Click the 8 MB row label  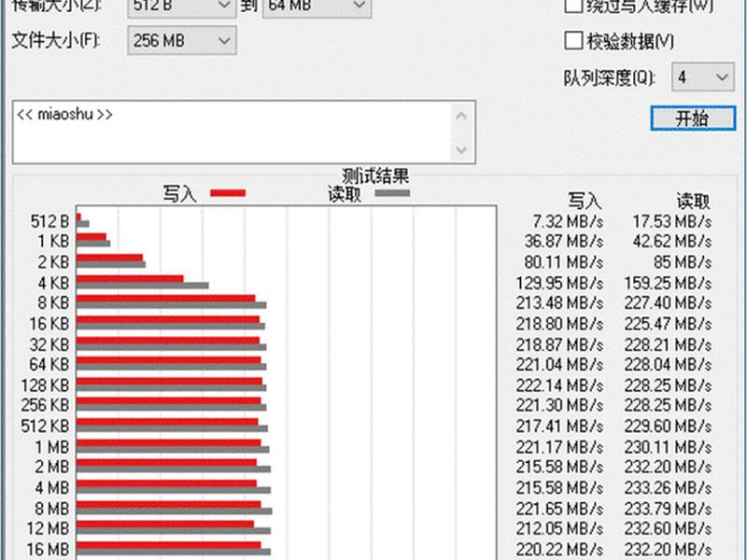52,509
